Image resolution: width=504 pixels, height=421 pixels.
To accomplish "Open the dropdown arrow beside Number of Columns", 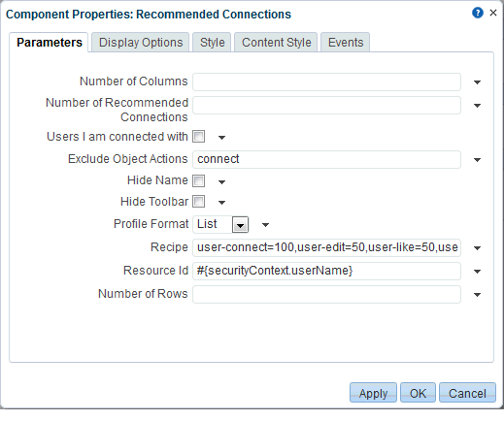I will [x=477, y=82].
